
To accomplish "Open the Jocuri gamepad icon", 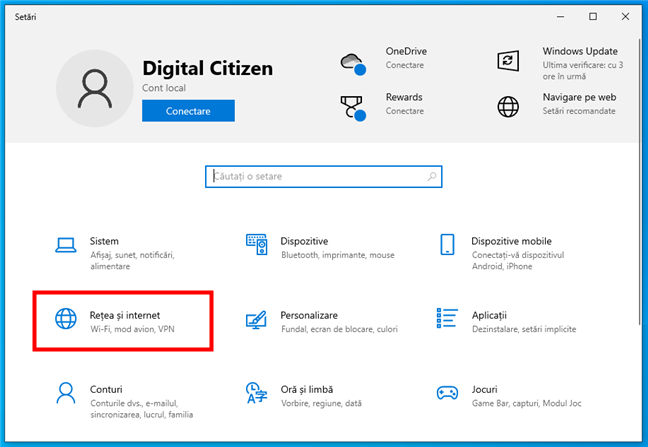I will click(448, 393).
